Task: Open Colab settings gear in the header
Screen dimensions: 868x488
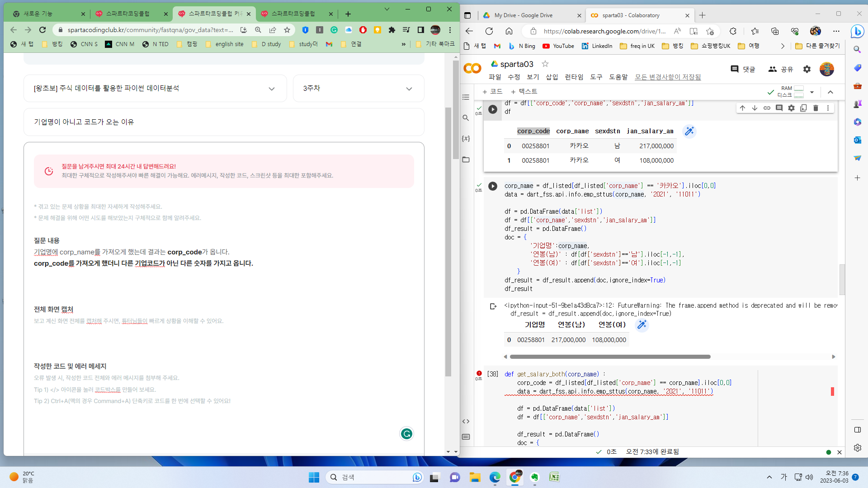Action: tap(807, 69)
